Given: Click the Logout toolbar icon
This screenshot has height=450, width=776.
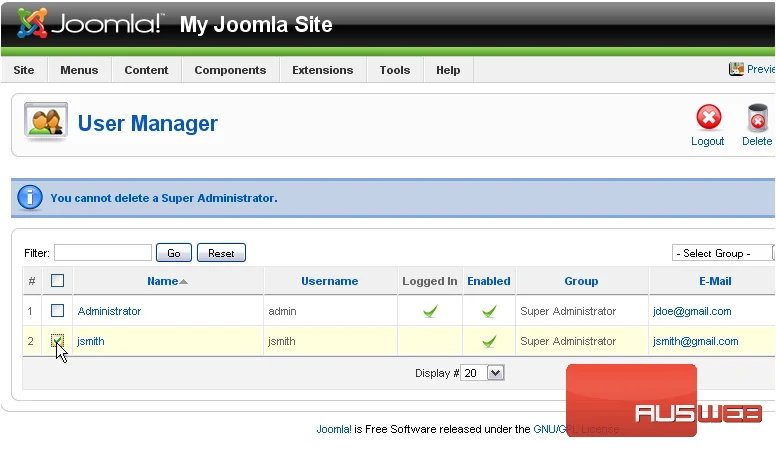Looking at the screenshot, I should click(x=709, y=117).
